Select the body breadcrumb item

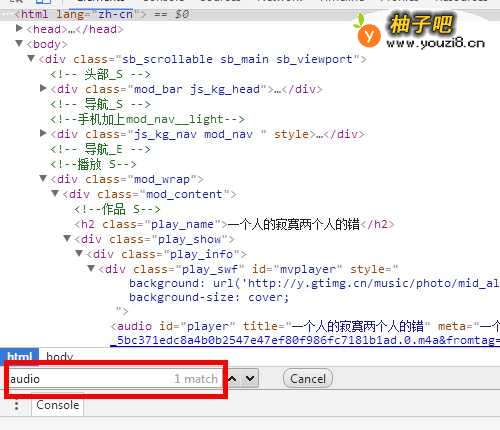coord(59,356)
